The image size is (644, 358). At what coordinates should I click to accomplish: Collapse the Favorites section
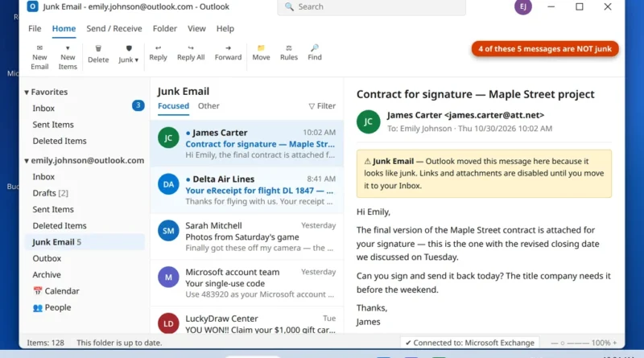27,92
